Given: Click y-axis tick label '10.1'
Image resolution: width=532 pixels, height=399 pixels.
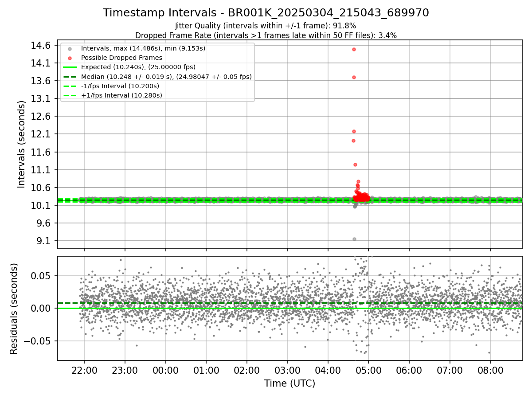Looking at the screenshot, I should click(41, 205).
